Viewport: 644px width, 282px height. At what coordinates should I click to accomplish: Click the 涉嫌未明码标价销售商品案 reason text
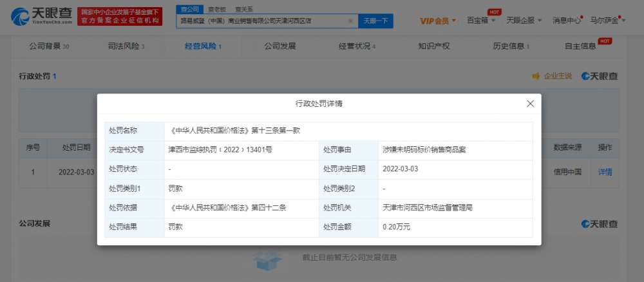point(424,150)
